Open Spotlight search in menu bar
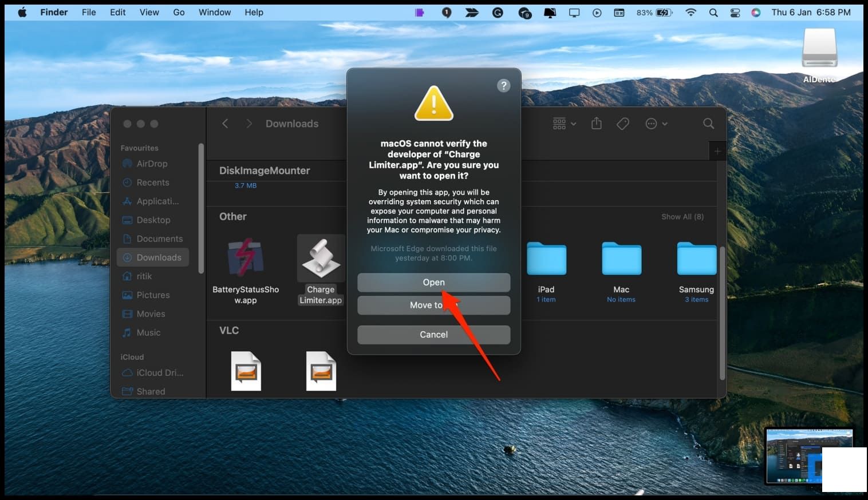 (x=713, y=12)
